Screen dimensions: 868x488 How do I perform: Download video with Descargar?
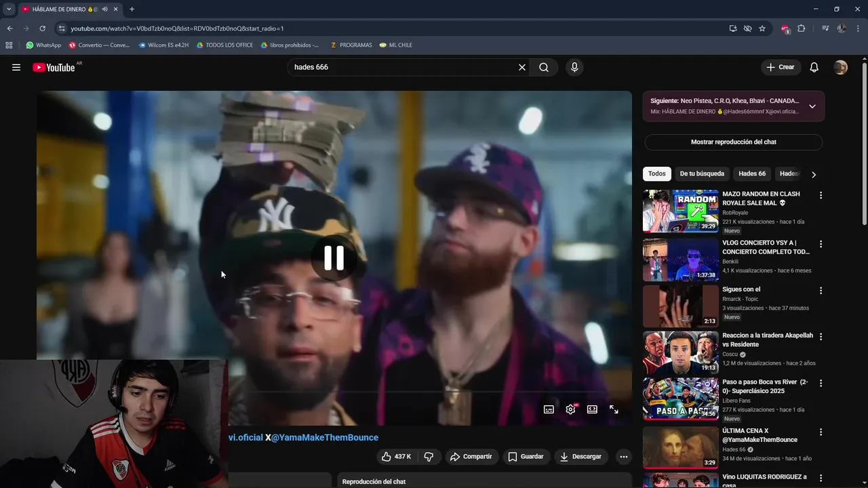pyautogui.click(x=581, y=457)
